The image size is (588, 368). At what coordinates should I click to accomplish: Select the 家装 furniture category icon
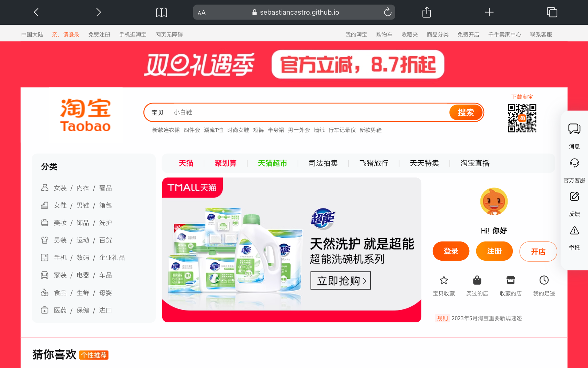[x=45, y=275]
